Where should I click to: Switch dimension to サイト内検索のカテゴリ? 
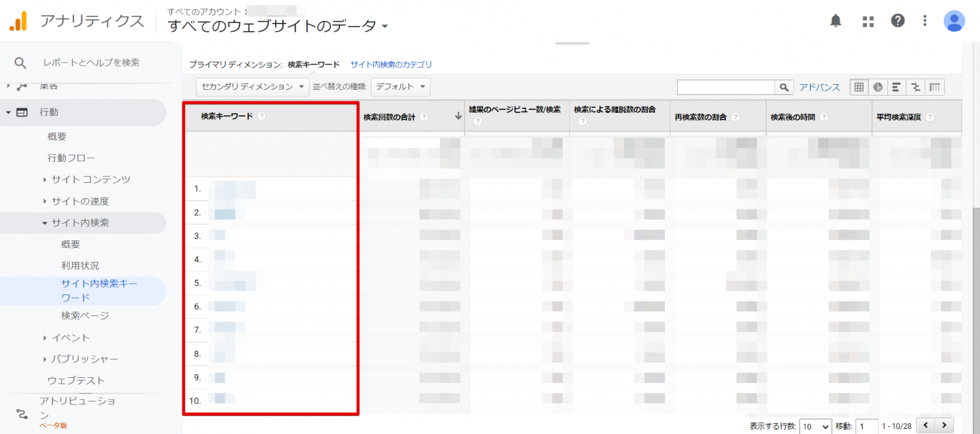coord(391,64)
